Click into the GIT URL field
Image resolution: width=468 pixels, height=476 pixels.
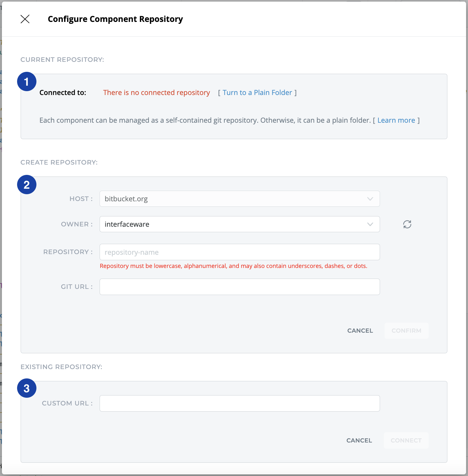click(x=239, y=287)
